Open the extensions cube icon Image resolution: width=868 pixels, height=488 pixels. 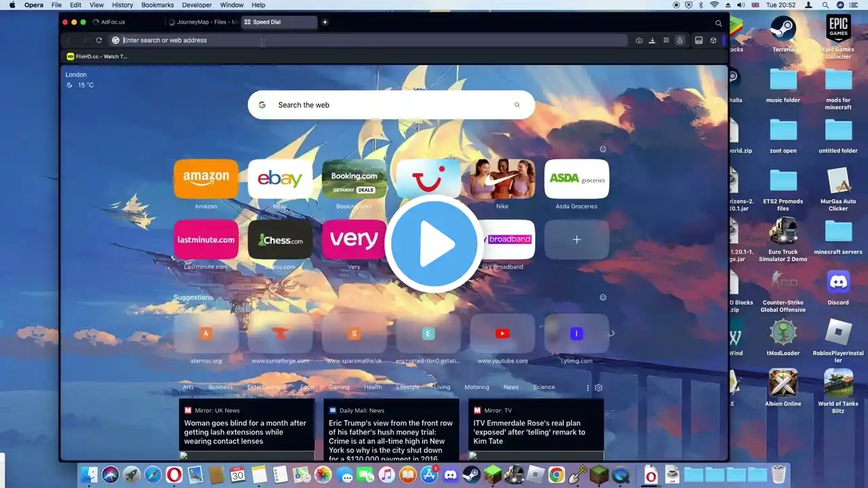[x=713, y=41]
